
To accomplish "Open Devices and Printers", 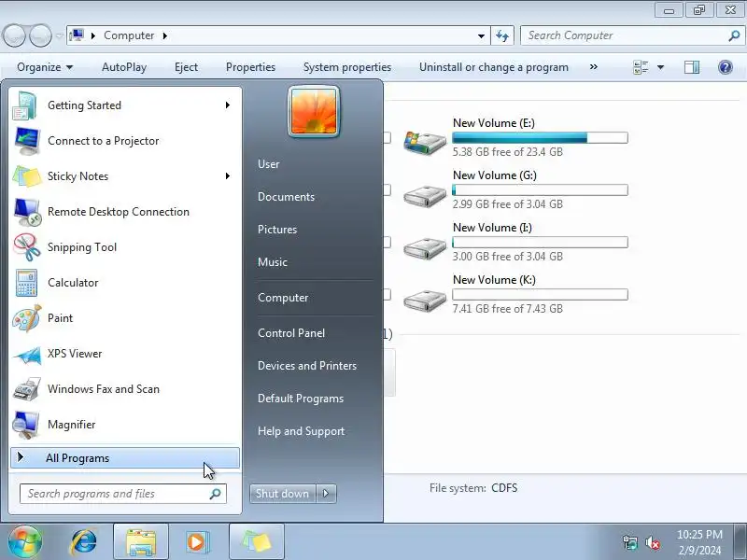I will [307, 366].
